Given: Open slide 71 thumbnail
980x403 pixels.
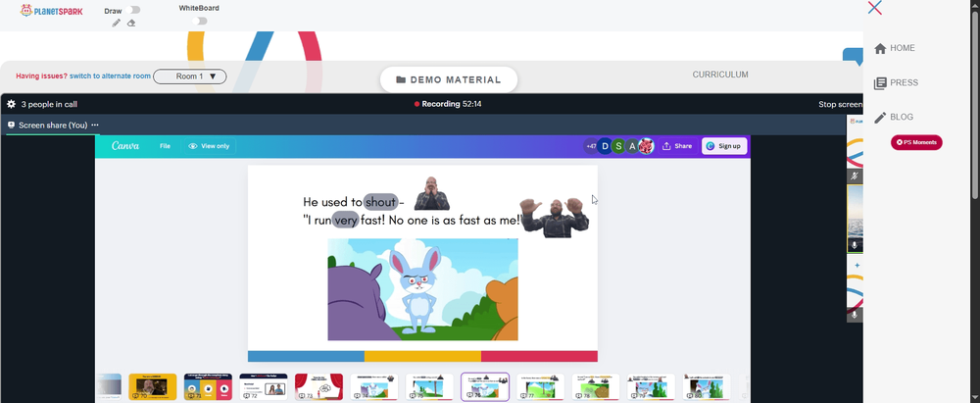Looking at the screenshot, I should tap(208, 386).
